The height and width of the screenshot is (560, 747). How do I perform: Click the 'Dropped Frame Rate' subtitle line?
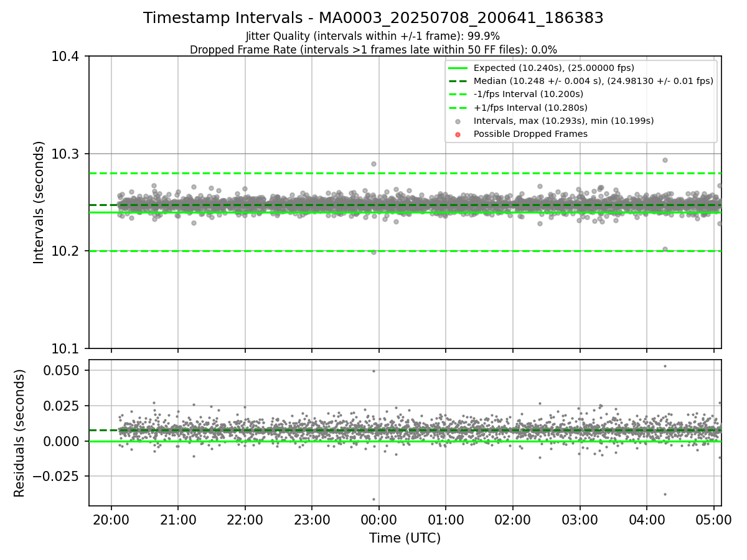point(374,50)
